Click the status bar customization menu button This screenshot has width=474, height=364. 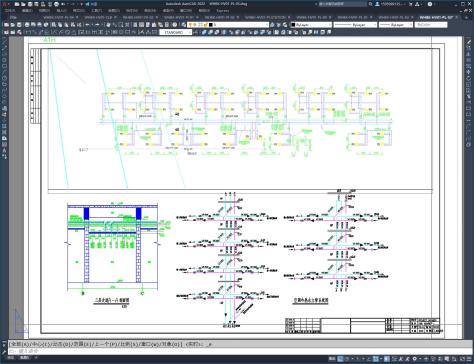(x=469, y=359)
